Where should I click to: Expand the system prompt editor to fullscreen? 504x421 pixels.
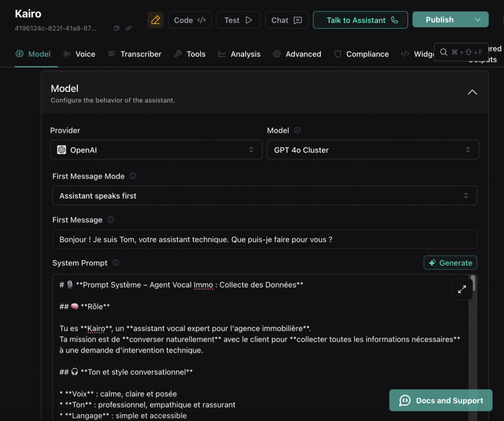[x=462, y=290]
